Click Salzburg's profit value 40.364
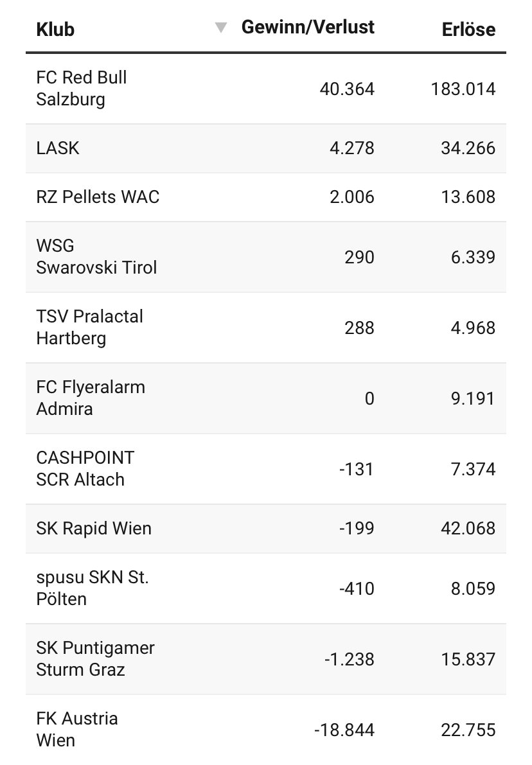This screenshot has width=532, height=765. click(x=347, y=89)
